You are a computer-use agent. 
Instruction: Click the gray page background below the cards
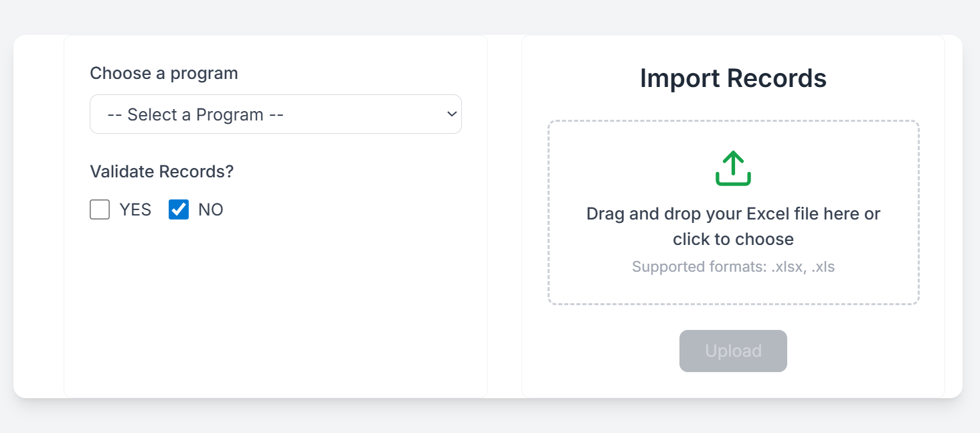pyautogui.click(x=489, y=418)
